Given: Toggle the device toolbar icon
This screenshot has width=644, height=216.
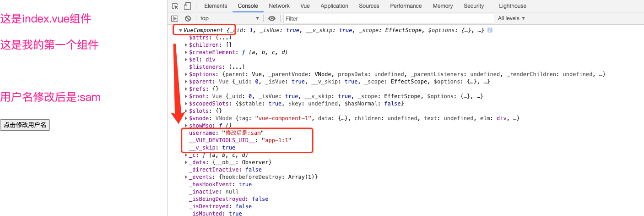Looking at the screenshot, I should (187, 6).
